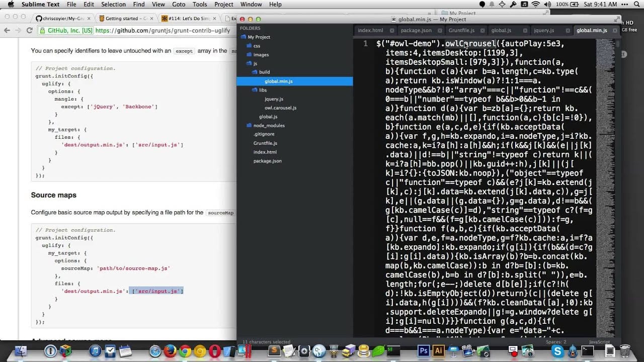Close the 'Getting started' Chrome tab
The width and height of the screenshot is (644, 362).
[x=152, y=19]
